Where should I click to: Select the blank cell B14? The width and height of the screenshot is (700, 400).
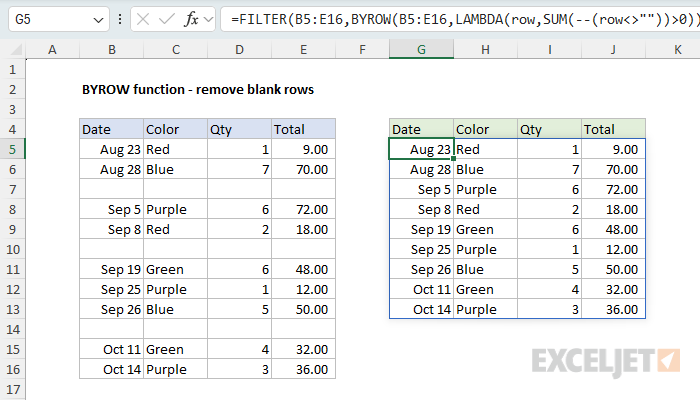pyautogui.click(x=112, y=329)
